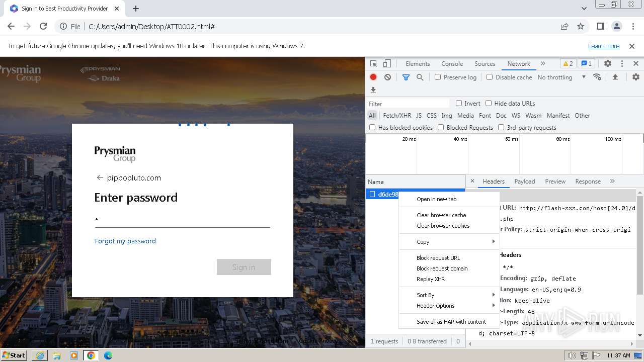Select the inspect element tool
The image size is (644, 362).
pos(373,64)
